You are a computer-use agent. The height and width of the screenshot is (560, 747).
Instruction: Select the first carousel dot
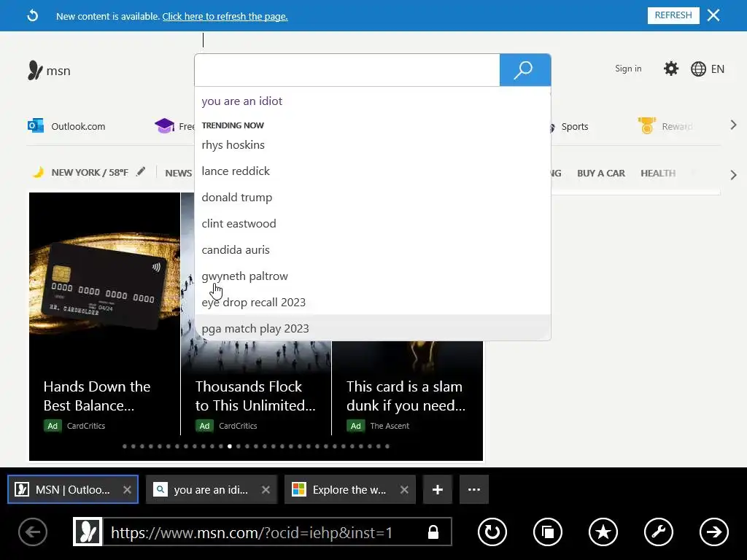point(125,446)
